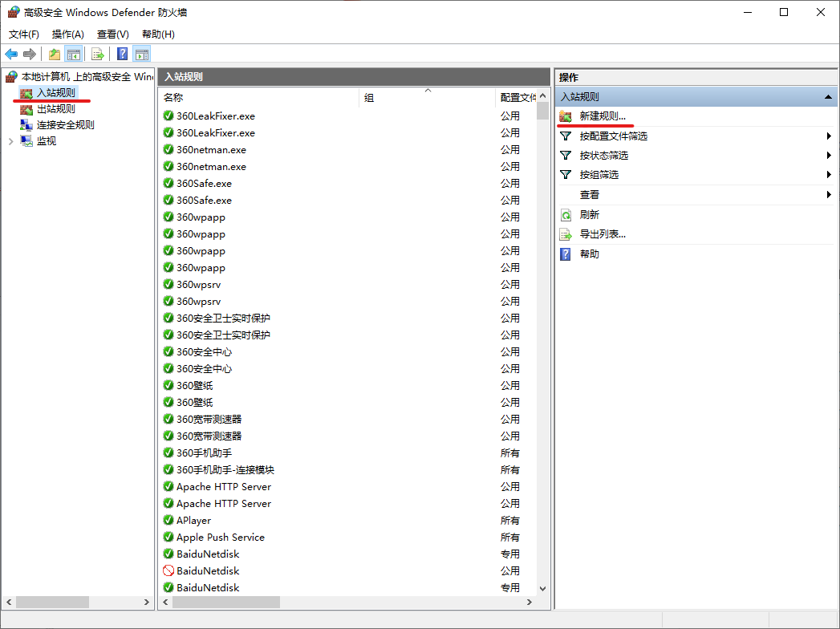Click the funnel icon beside 按状态筛选
Image resolution: width=840 pixels, height=629 pixels.
[x=566, y=156]
